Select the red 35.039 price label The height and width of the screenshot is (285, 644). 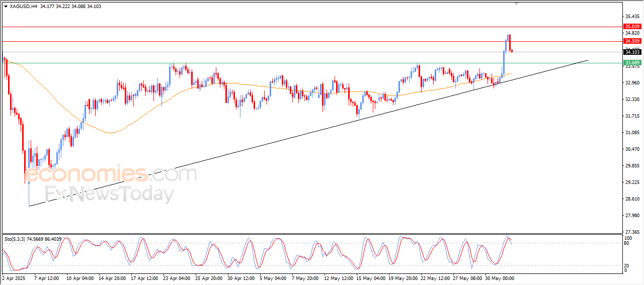tap(632, 26)
